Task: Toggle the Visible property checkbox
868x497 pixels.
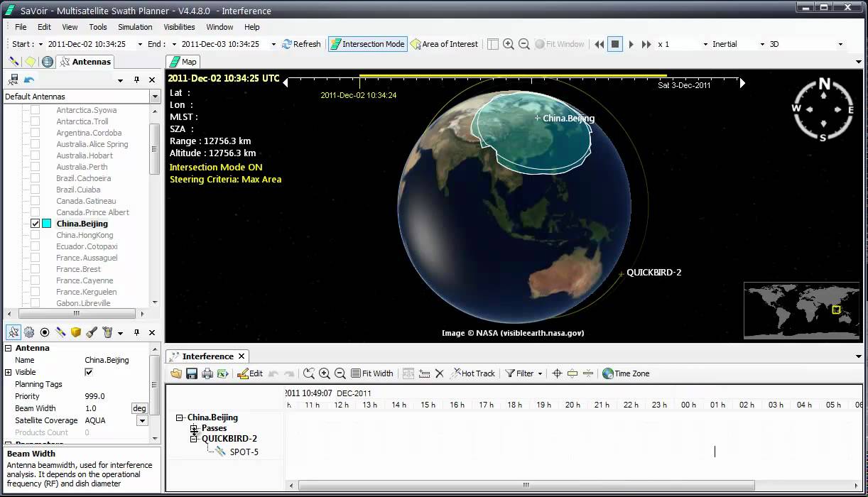Action: tap(89, 372)
